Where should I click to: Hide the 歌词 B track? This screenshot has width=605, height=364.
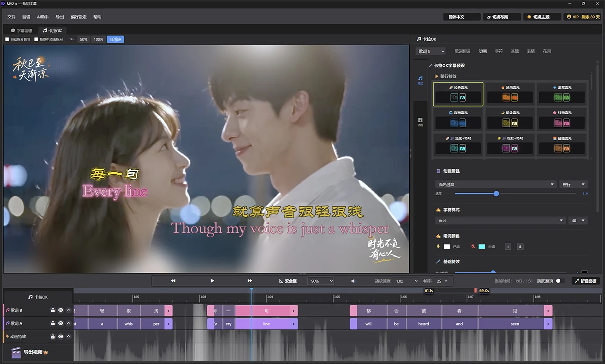pos(60,310)
